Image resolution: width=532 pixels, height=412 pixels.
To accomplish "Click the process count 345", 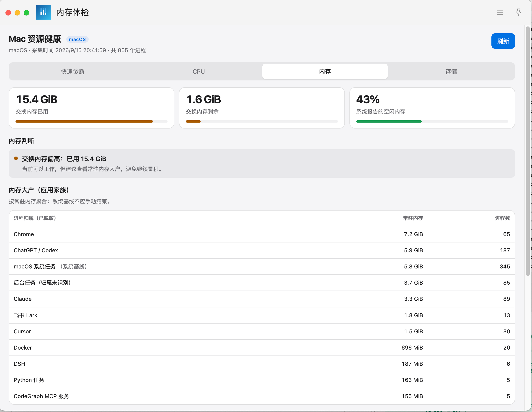I will [x=505, y=267].
